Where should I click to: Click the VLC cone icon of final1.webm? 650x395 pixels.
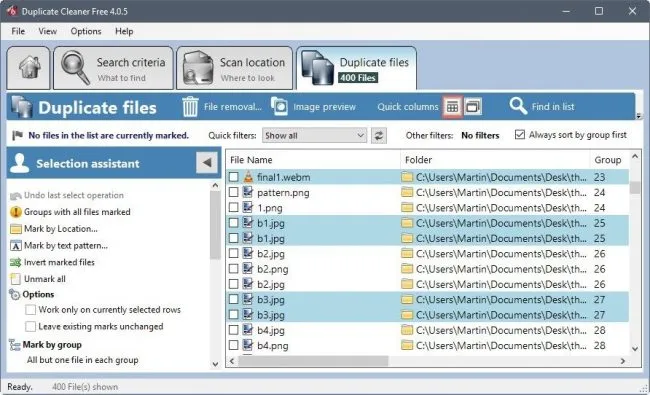pos(248,177)
